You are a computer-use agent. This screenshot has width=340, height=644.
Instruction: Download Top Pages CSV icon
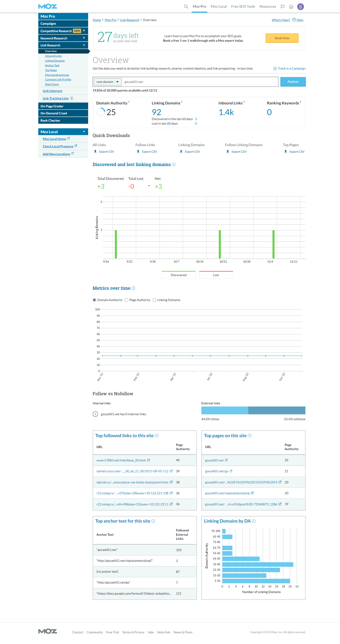tap(285, 152)
